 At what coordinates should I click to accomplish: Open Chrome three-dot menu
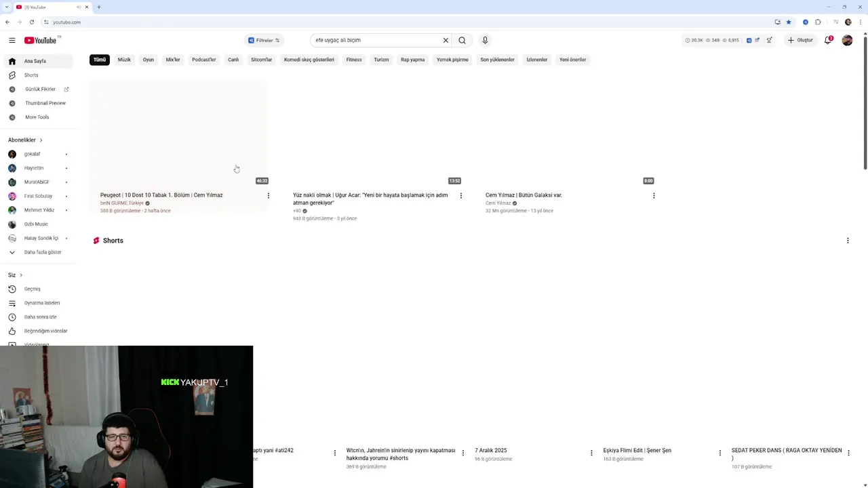[861, 22]
